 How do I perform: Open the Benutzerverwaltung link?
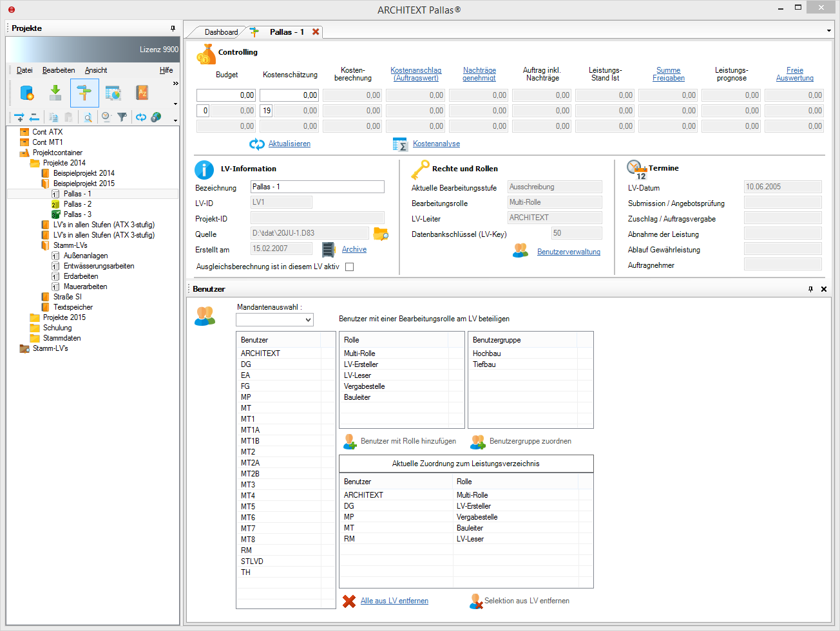coord(569,252)
